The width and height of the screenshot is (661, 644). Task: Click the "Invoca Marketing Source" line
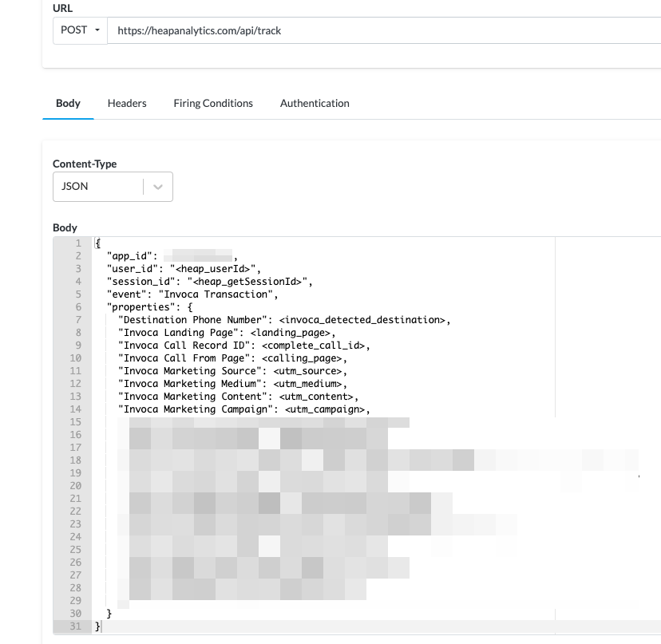(232, 371)
